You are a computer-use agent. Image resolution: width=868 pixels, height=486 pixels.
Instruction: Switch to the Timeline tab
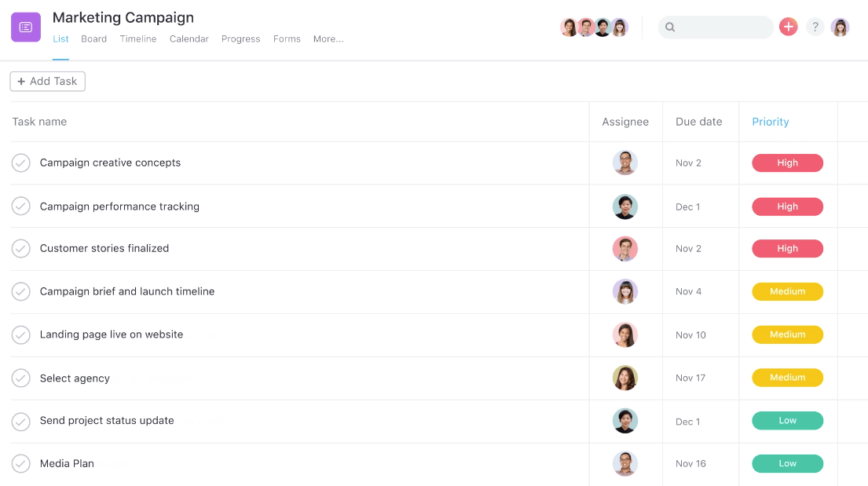click(137, 38)
